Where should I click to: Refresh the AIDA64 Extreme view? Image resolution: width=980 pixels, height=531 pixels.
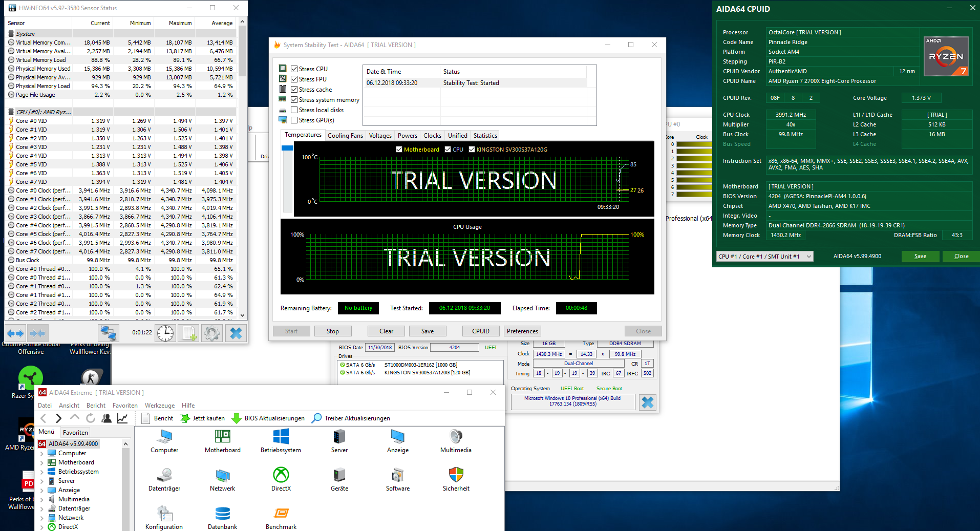91,418
